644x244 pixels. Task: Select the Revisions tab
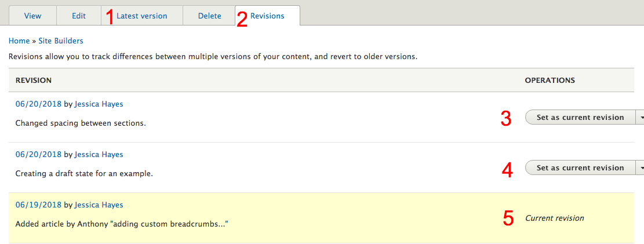[267, 16]
